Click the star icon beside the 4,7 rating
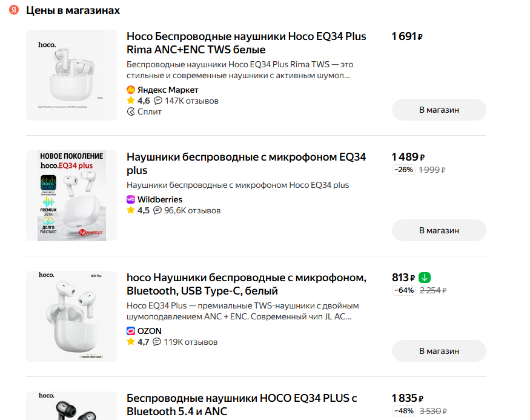 point(131,342)
